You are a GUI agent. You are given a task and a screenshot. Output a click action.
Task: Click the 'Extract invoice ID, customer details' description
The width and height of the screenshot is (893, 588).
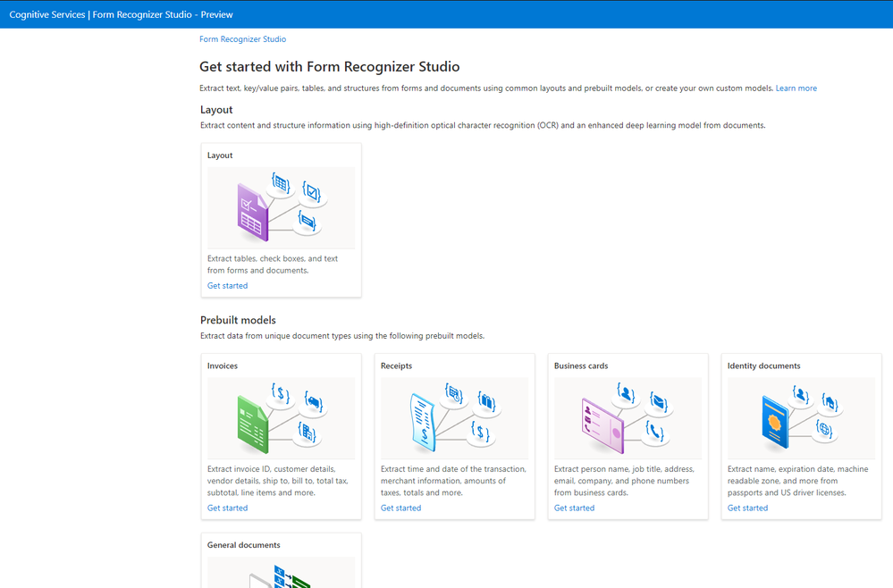tap(277, 481)
